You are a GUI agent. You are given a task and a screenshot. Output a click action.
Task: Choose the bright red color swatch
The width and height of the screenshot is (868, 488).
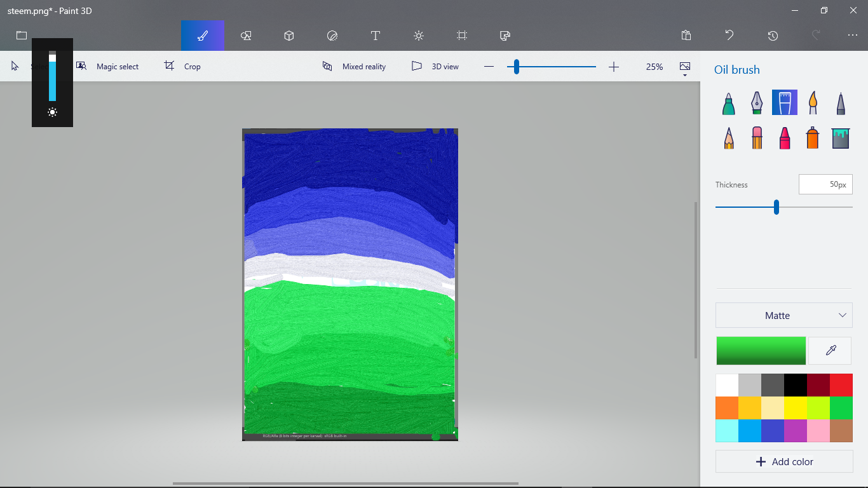[841, 385]
